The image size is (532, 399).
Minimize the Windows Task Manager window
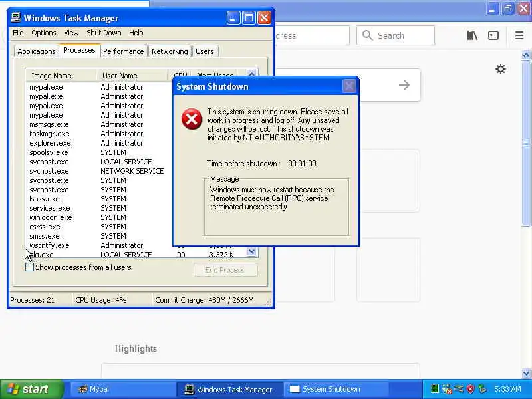(233, 18)
